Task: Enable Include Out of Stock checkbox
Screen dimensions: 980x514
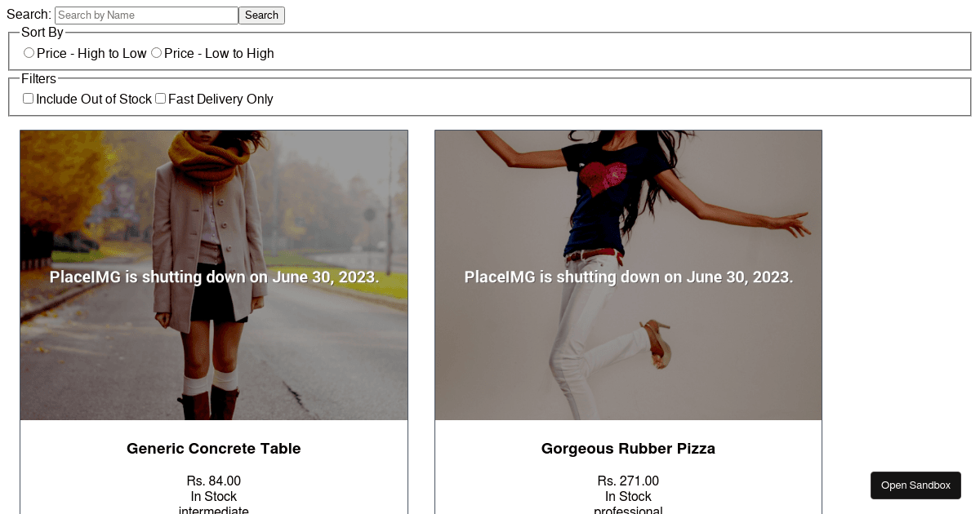Action: pos(29,99)
